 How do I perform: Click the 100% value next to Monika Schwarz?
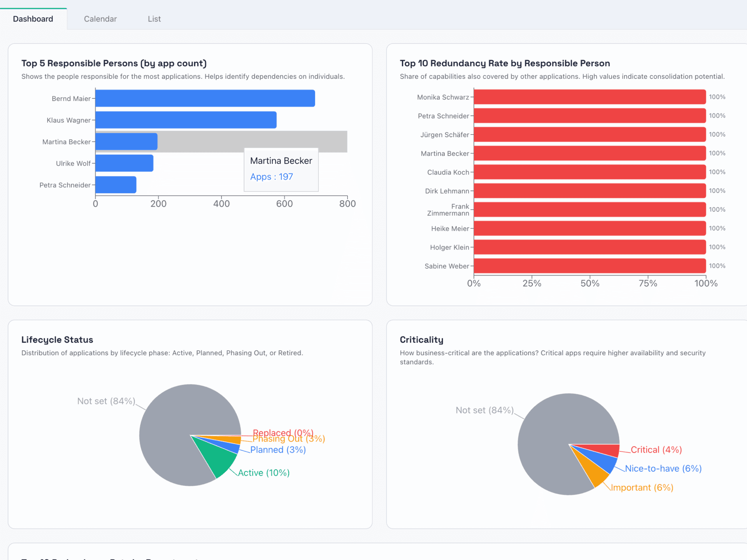(x=717, y=97)
